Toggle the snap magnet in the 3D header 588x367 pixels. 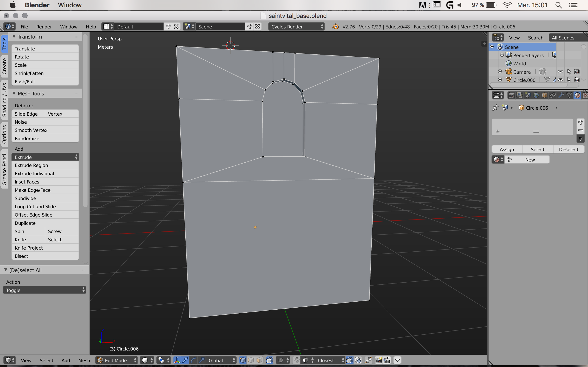coord(296,360)
